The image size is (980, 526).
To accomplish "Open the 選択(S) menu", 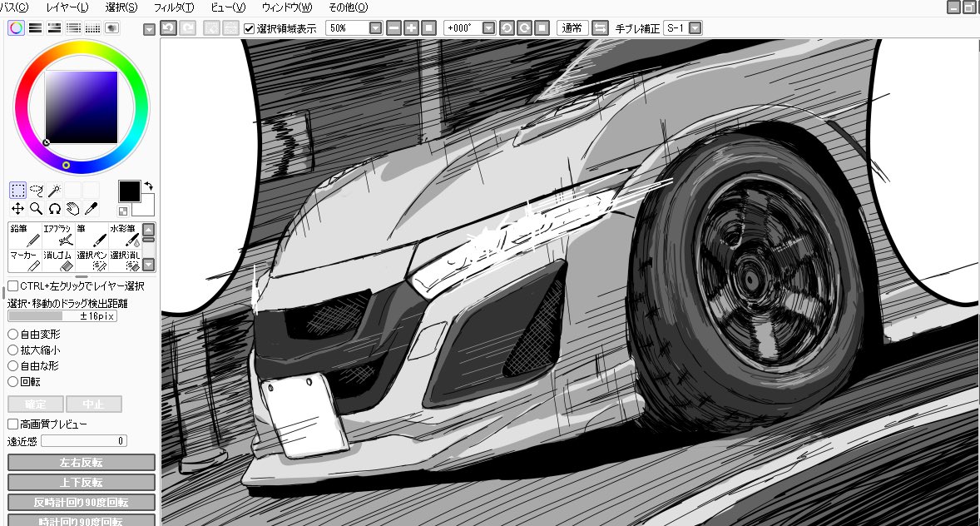I will coord(121,7).
